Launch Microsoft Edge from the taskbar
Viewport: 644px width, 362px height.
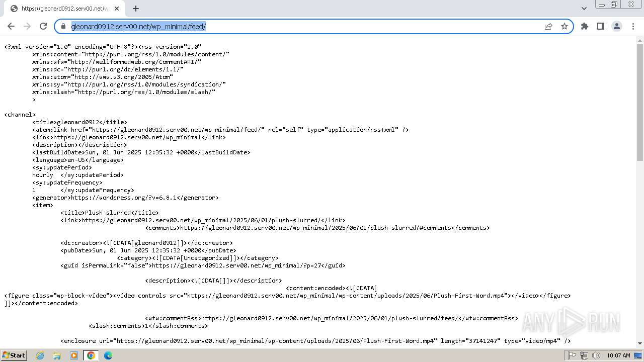[x=108, y=355]
